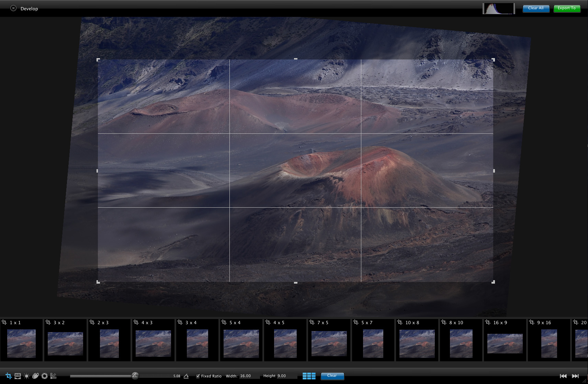Click the blue Clear button
Viewport: 588px width, 384px height.
332,376
